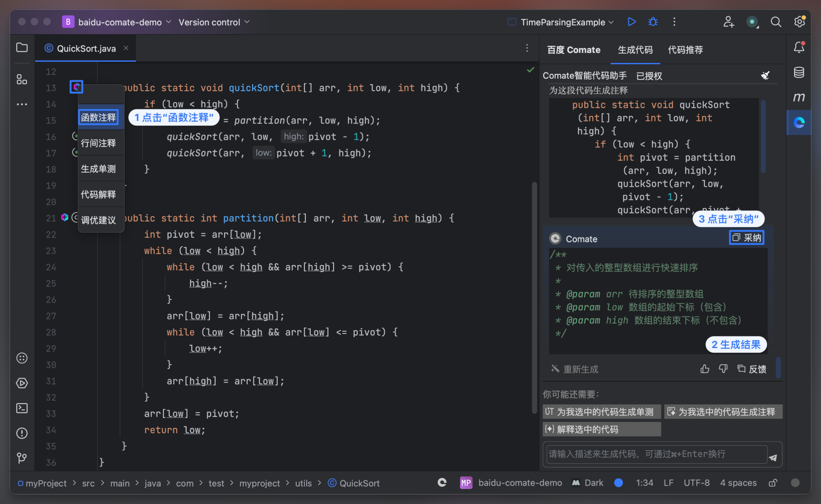The height and width of the screenshot is (504, 821).
Task: Click the Comate gutter icon on line 13
Action: click(77, 87)
